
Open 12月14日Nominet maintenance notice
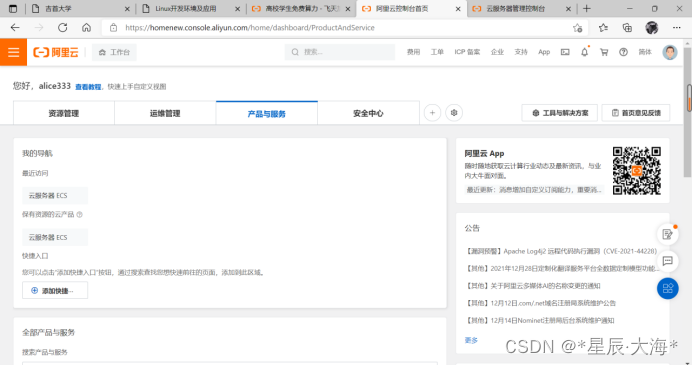[539, 320]
